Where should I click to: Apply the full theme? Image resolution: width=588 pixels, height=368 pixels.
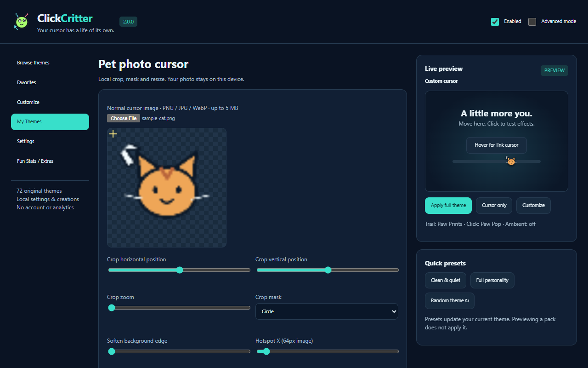[x=448, y=206]
